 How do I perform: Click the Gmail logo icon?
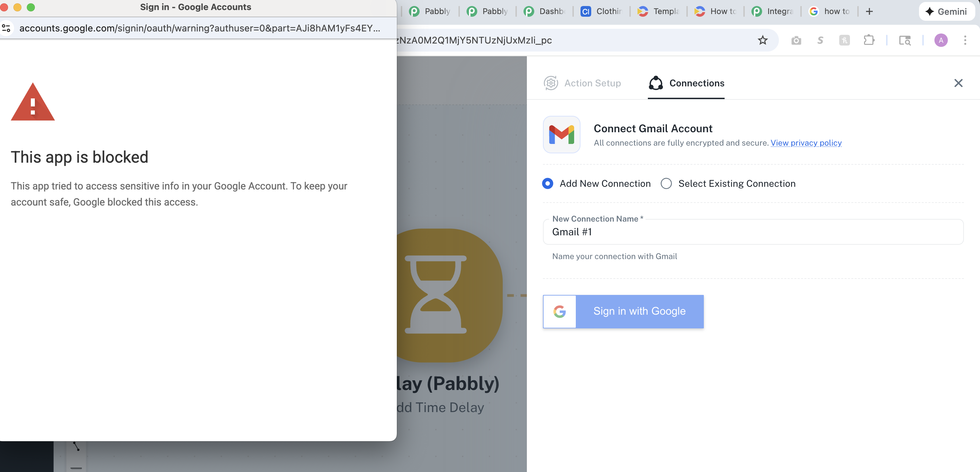click(561, 135)
